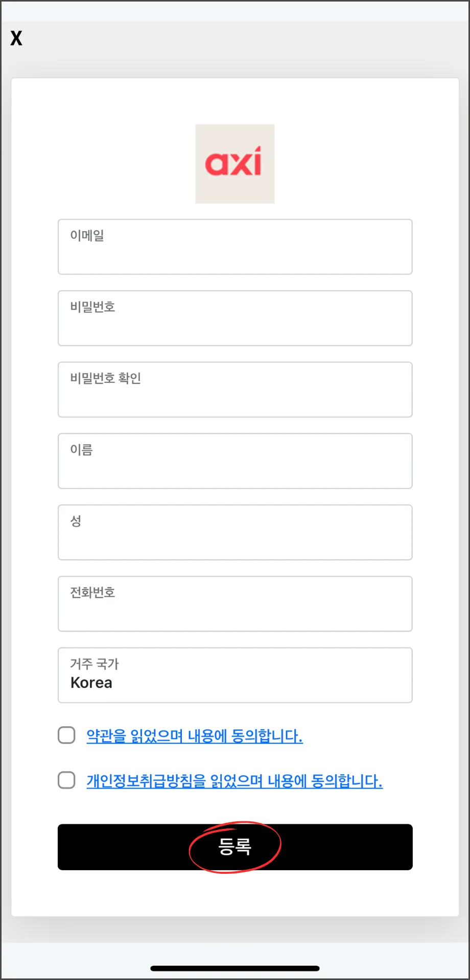Click the 거주 국가 label text
This screenshot has width=470, height=980.
tap(95, 664)
